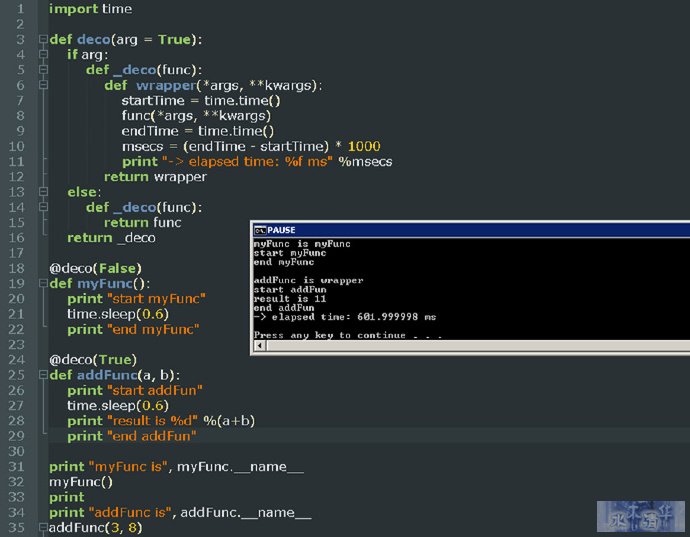Click the bare 'print' on line 33
The image size is (690, 537).
[66, 497]
